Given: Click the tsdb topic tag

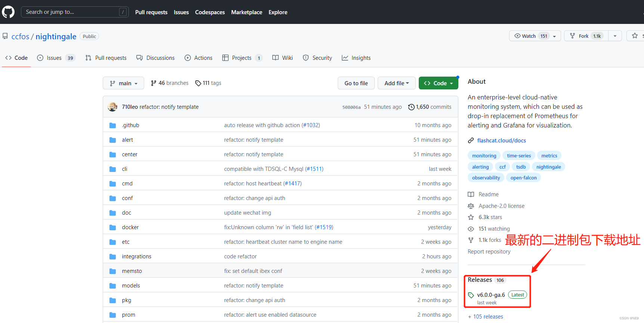Looking at the screenshot, I should (521, 167).
